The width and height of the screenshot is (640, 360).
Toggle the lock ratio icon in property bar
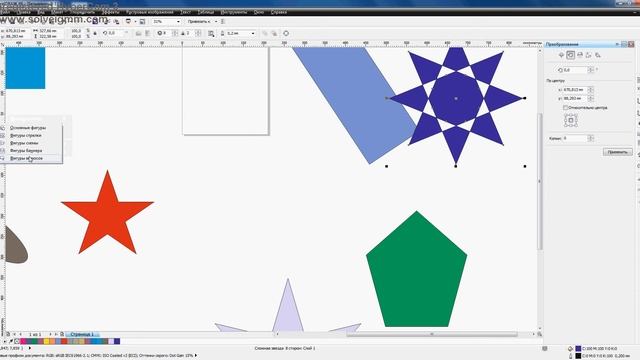pos(95,33)
